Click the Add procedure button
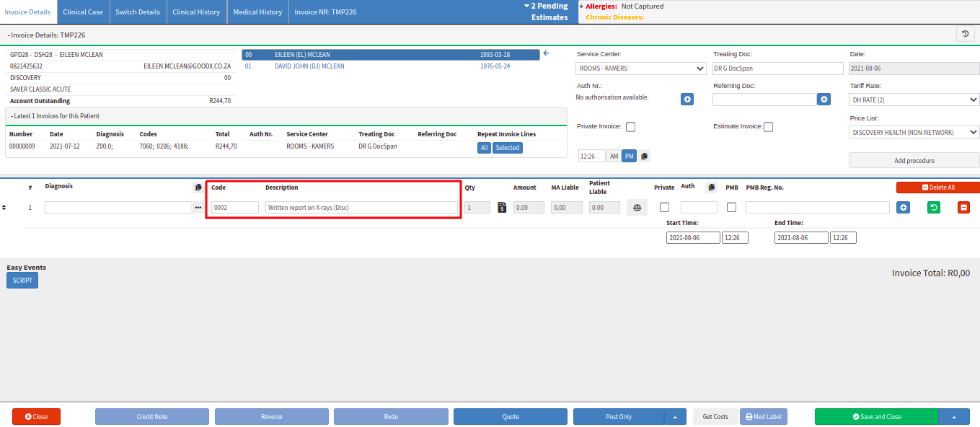Screen dimensions: 980x427 coord(914,160)
